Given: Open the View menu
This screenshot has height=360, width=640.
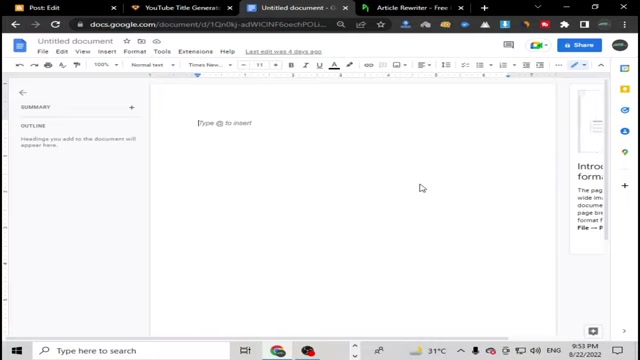Looking at the screenshot, I should (82, 52).
